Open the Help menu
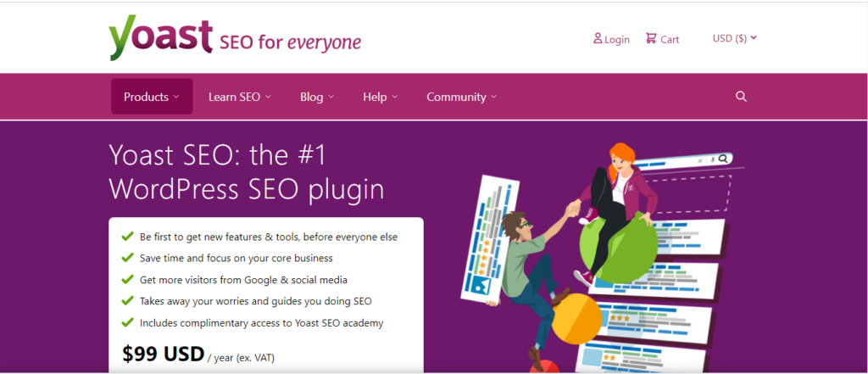Viewport: 868px width, 374px height. [x=381, y=97]
